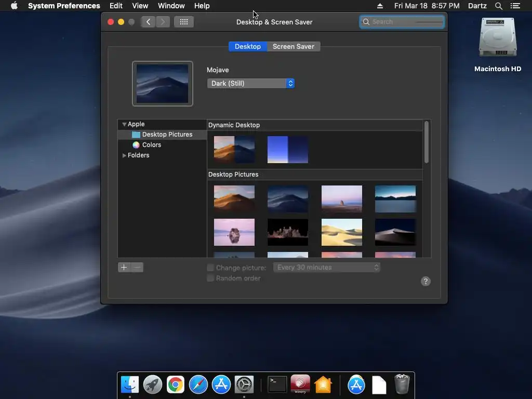Open the Edit menu
Viewport: 532px width, 399px height.
click(x=116, y=6)
